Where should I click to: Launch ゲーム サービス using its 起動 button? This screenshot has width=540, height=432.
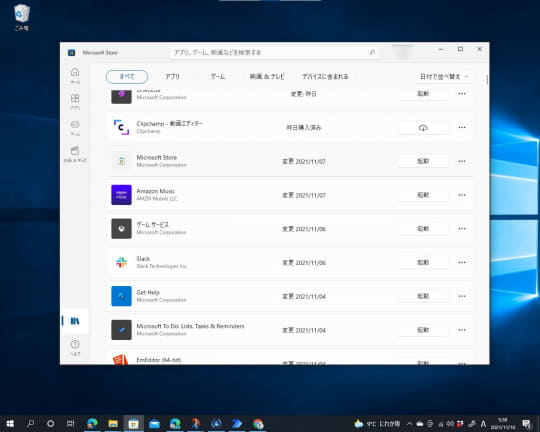pyautogui.click(x=423, y=229)
